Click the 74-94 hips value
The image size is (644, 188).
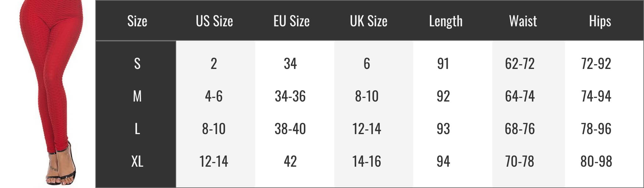596,96
